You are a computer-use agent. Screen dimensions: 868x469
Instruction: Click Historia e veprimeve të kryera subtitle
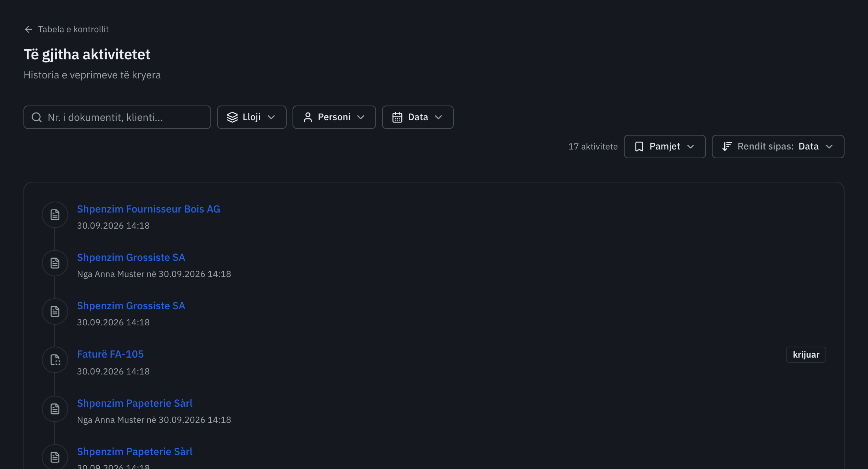pyautogui.click(x=92, y=75)
